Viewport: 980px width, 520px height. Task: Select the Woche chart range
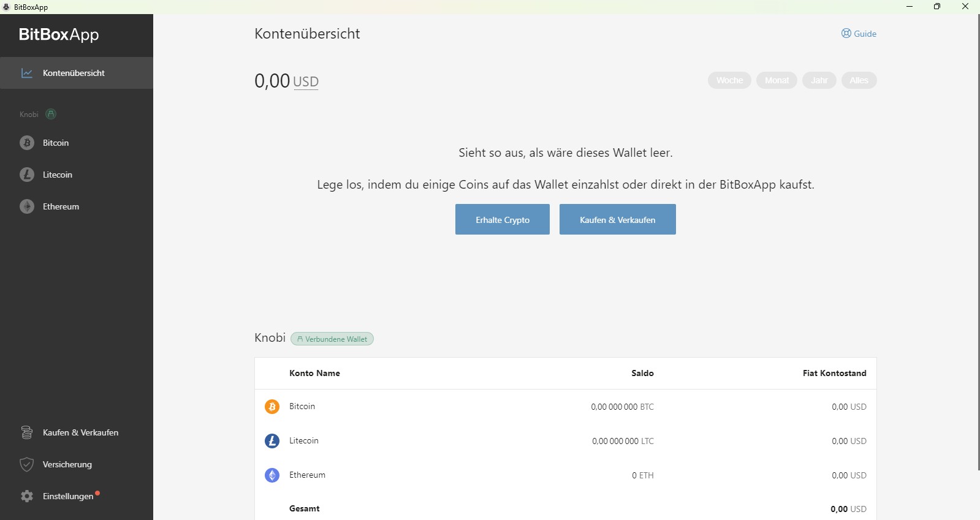729,80
